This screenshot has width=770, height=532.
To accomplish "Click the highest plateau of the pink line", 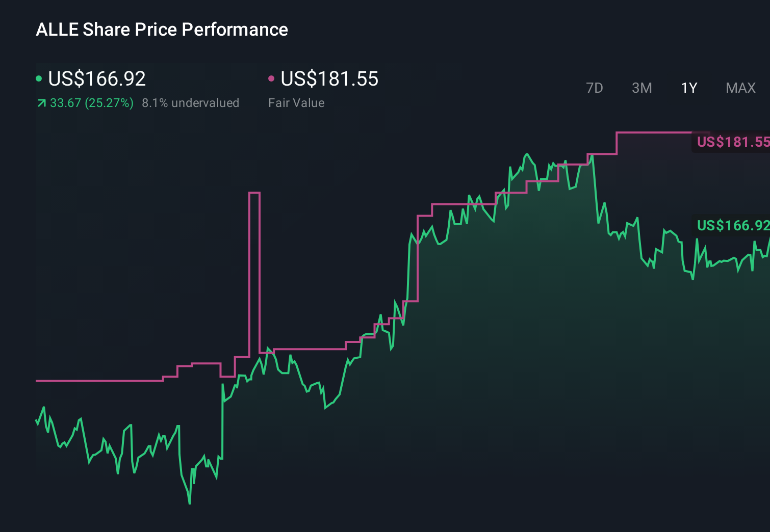I will (x=653, y=132).
